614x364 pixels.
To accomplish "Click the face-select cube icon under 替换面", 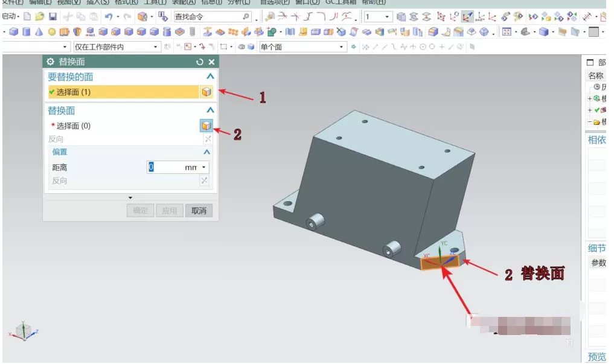I will click(206, 126).
